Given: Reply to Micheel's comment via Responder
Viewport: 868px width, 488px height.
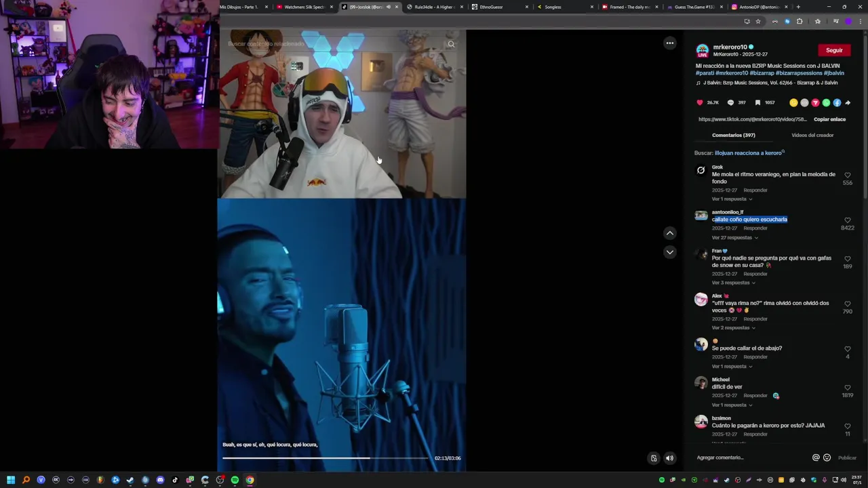Looking at the screenshot, I should click(755, 396).
